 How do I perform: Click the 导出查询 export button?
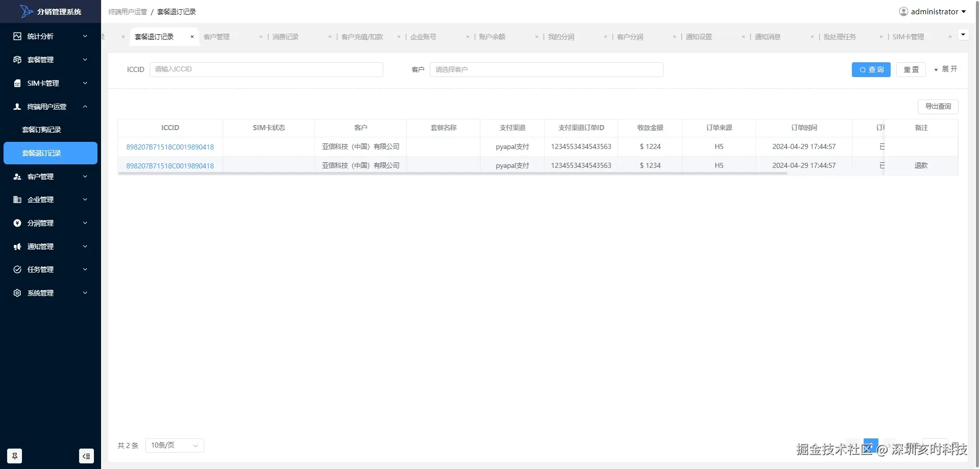[x=938, y=106]
